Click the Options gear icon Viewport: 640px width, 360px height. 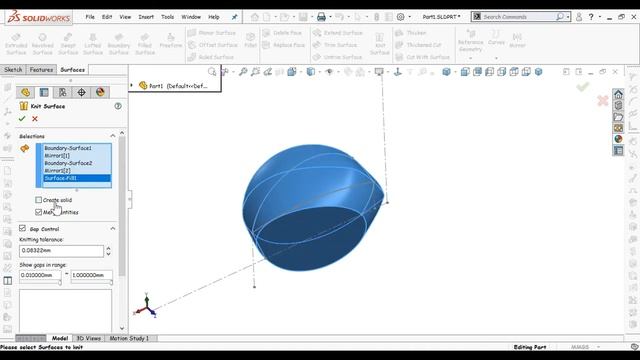click(400, 17)
